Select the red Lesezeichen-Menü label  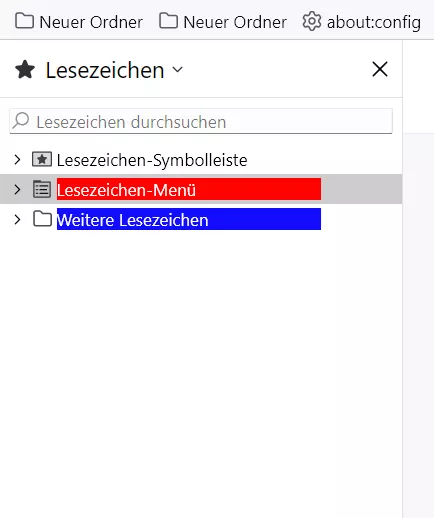click(189, 189)
